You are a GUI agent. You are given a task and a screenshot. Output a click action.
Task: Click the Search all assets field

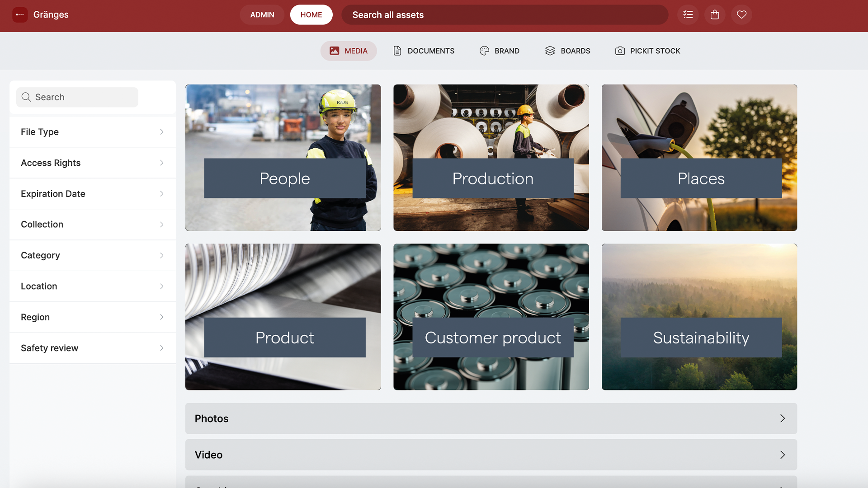tap(505, 15)
